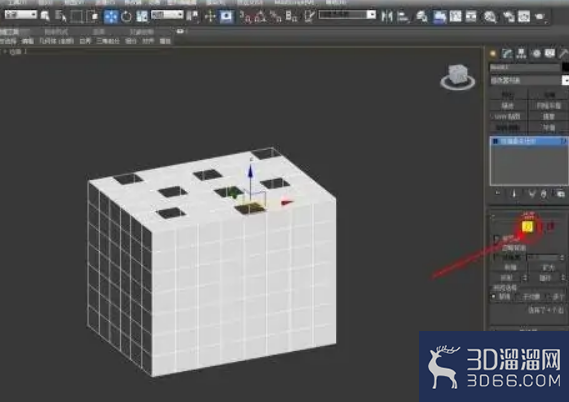This screenshot has height=402, width=569.
Task: Open the Render Setup icon
Action: (509, 16)
